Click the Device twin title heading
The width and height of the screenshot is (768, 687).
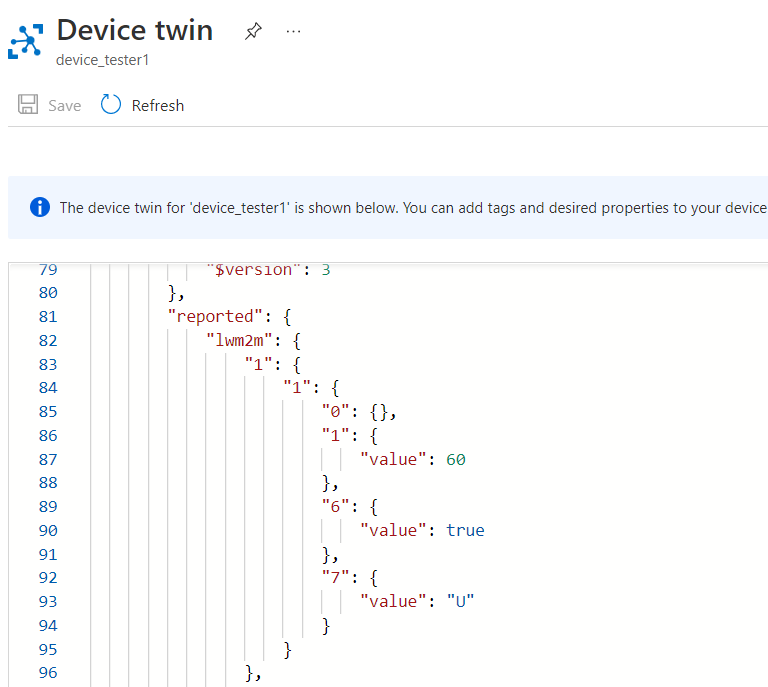pos(135,30)
